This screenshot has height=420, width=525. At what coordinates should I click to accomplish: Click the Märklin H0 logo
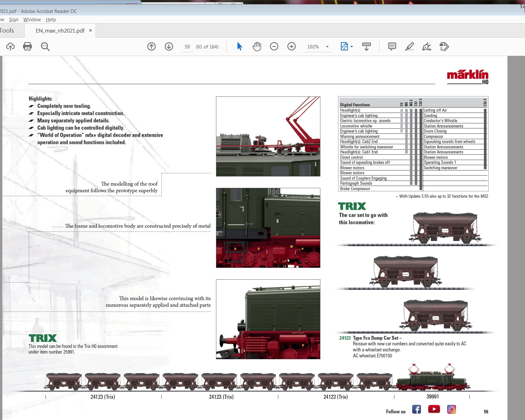click(x=468, y=77)
